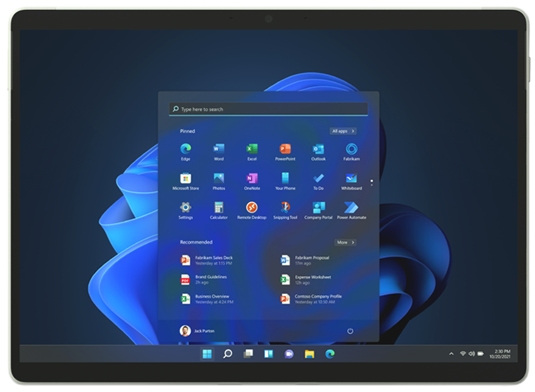The image size is (535, 392).
Task: Click the volume icon in system tray
Action: (471, 354)
